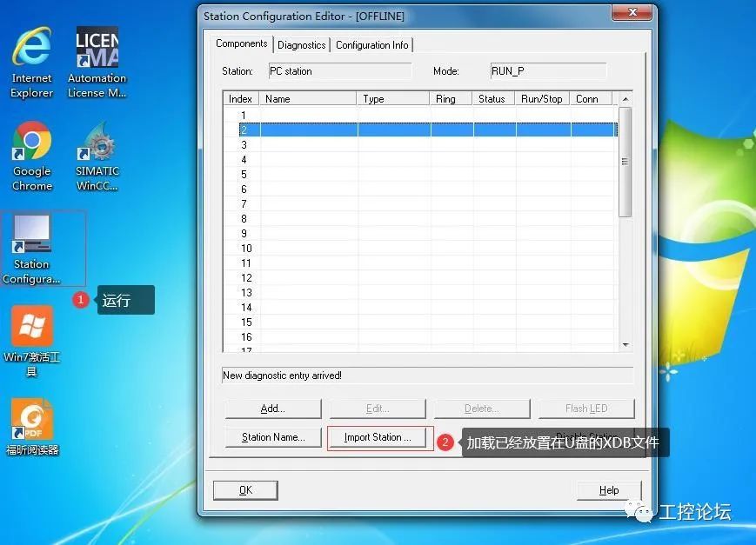756x545 pixels.
Task: Select the Station Configurator desktop icon
Action: pyautogui.click(x=32, y=249)
